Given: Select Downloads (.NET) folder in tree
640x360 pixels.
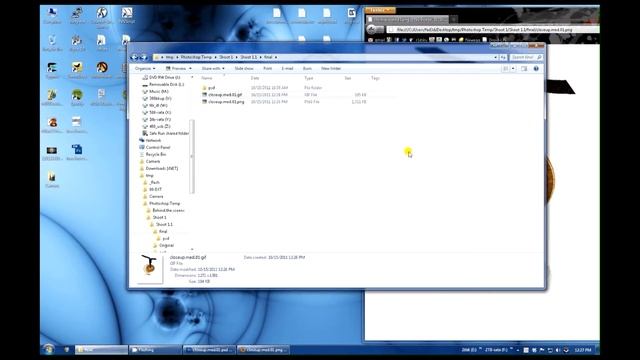Looking at the screenshot, I should click(x=159, y=168).
